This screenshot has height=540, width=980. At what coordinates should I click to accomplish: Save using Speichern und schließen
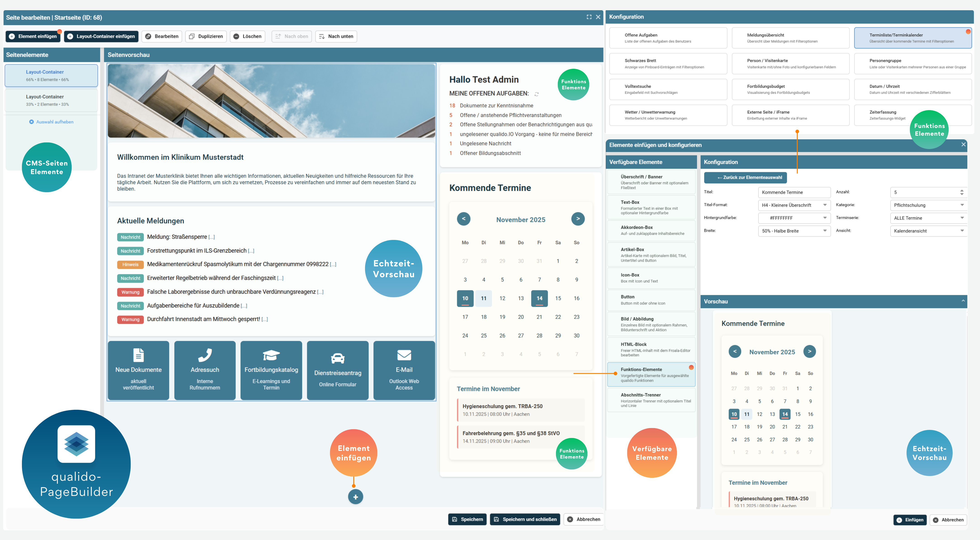click(525, 519)
